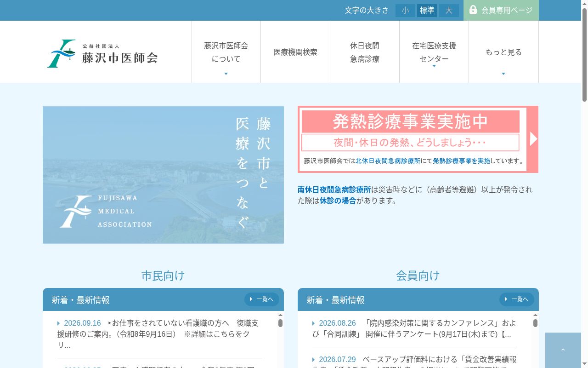Open the 2026.09.16 nurse return-to-work news item
Viewport: 588px width, 368px height.
click(158, 334)
